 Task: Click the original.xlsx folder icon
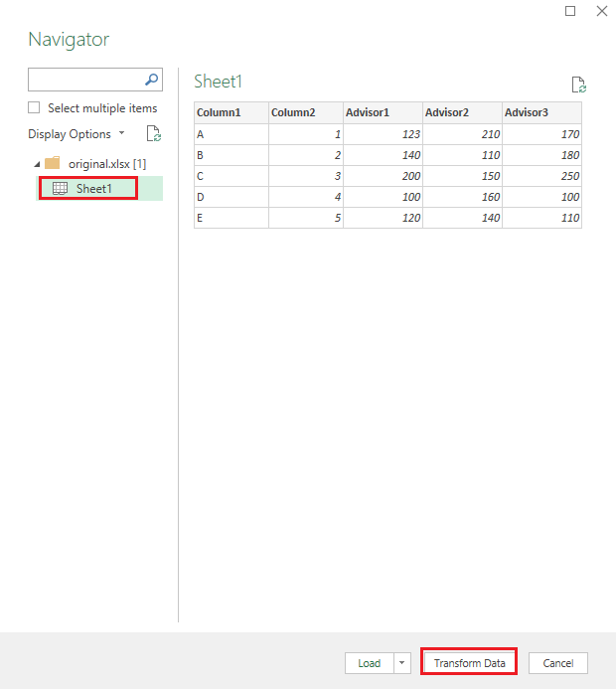pos(53,163)
